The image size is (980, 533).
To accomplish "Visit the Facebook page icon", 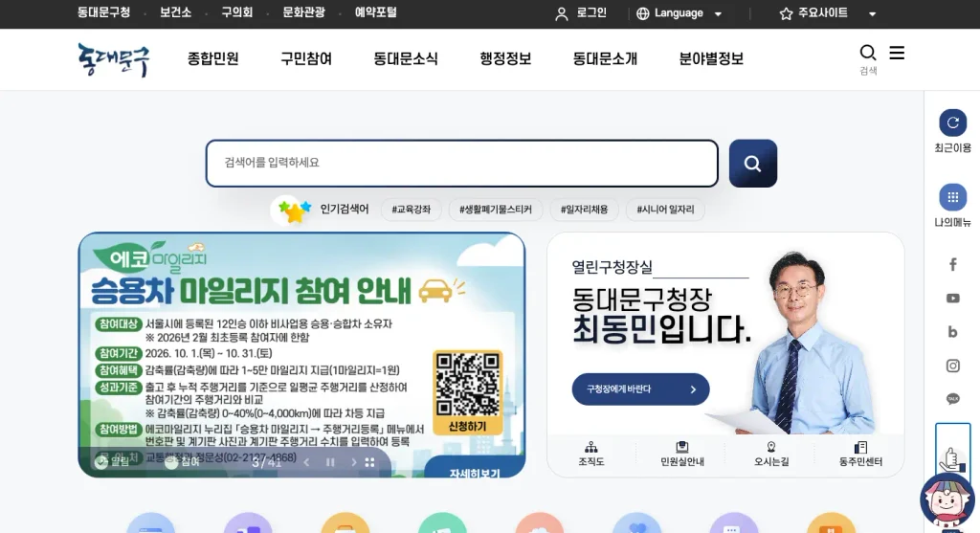I will (952, 265).
